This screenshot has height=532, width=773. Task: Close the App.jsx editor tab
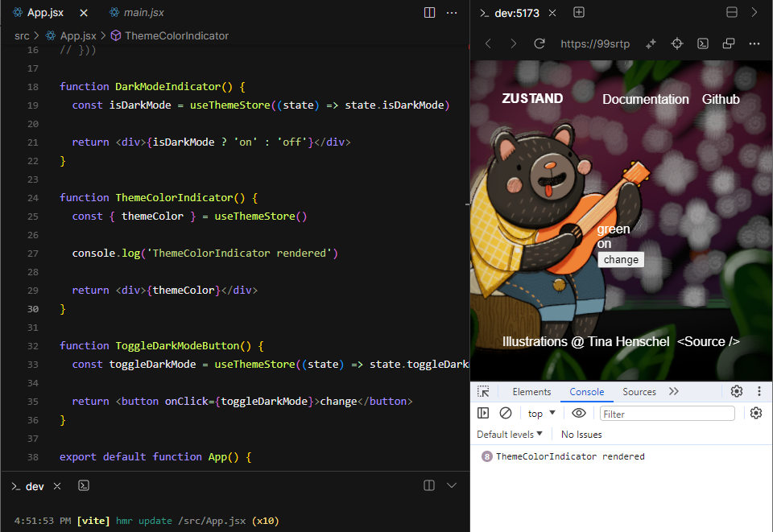tap(84, 13)
